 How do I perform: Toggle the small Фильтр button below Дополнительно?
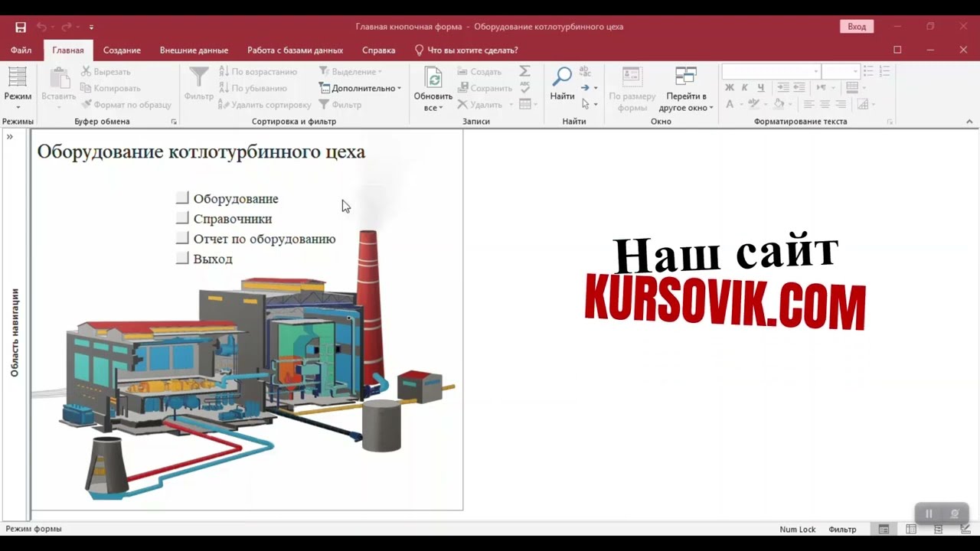(340, 105)
